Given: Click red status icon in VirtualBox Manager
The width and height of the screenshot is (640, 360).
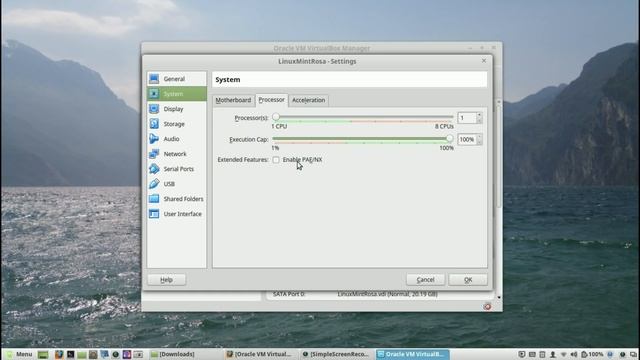Looking at the screenshot, I should pyautogui.click(x=487, y=307).
